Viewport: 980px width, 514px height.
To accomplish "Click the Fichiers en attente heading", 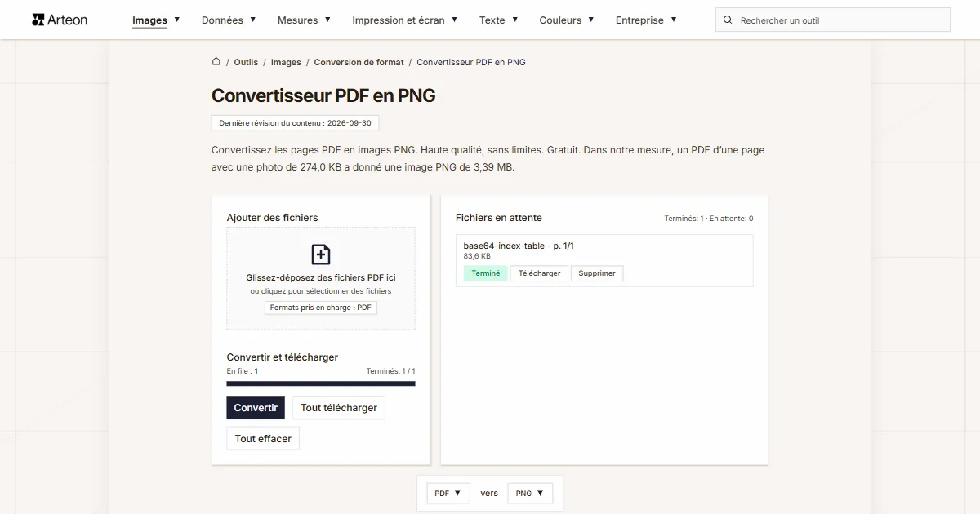I will click(499, 218).
